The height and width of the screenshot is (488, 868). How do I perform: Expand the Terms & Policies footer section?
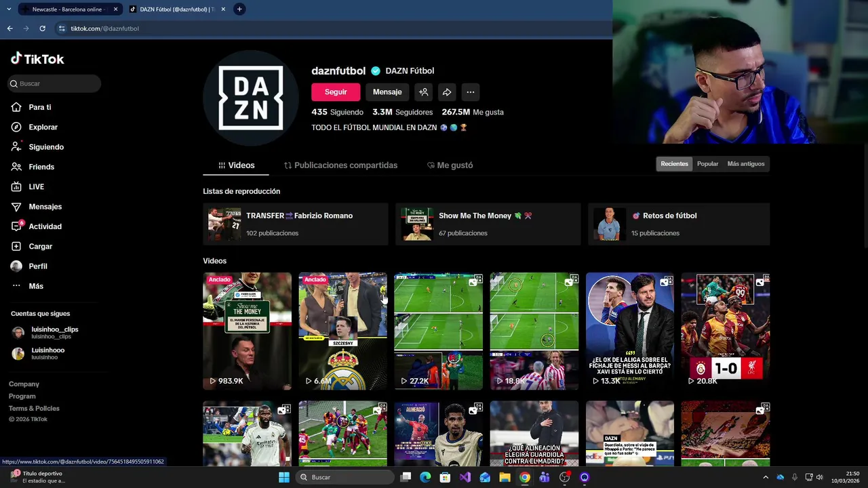[34, 409]
